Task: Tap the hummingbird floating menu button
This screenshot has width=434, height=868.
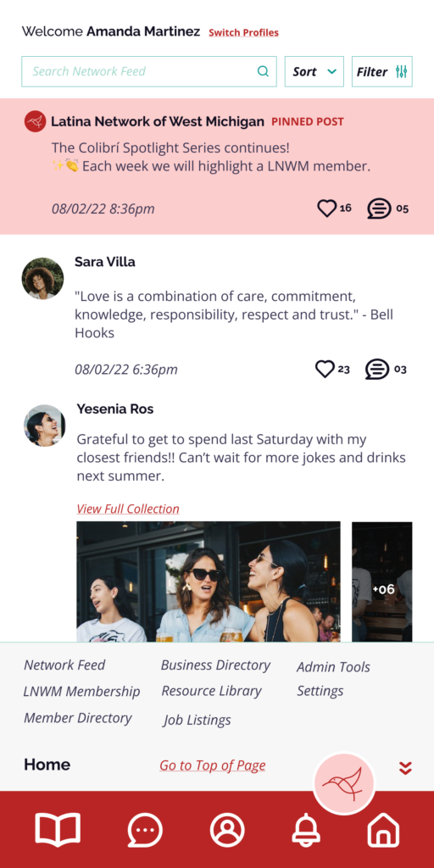Action: 344,783
